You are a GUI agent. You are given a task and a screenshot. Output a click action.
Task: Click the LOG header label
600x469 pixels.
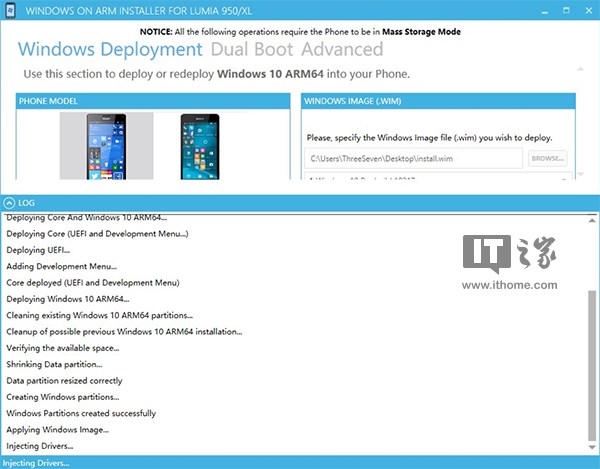click(26, 203)
